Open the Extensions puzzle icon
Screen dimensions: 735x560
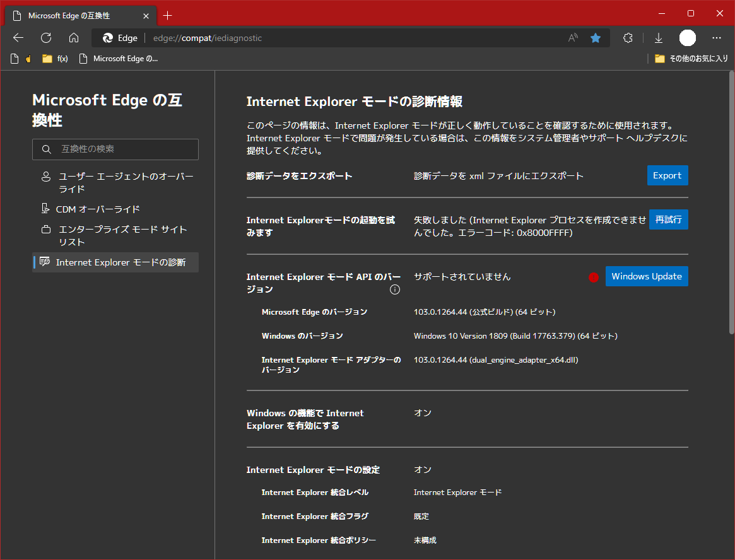tap(628, 38)
